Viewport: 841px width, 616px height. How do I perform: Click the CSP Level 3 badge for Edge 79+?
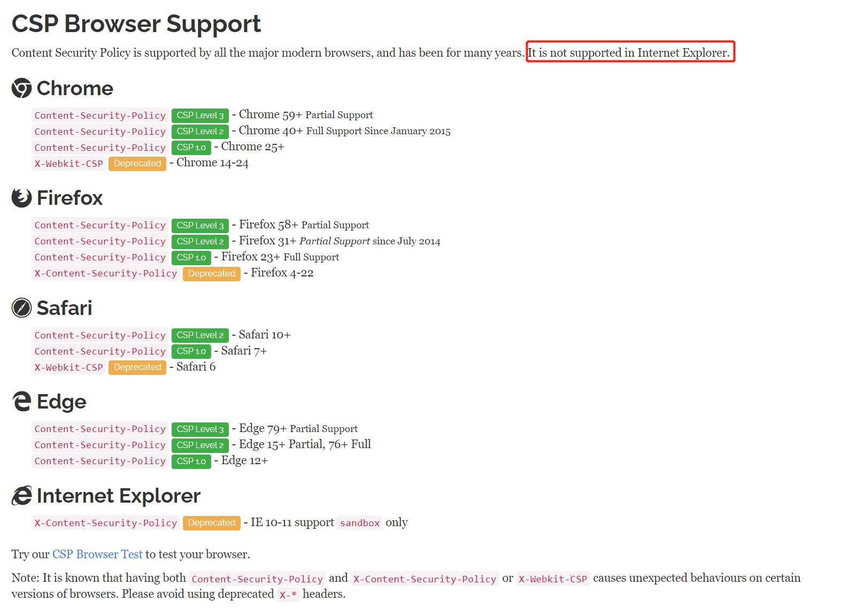coord(200,429)
